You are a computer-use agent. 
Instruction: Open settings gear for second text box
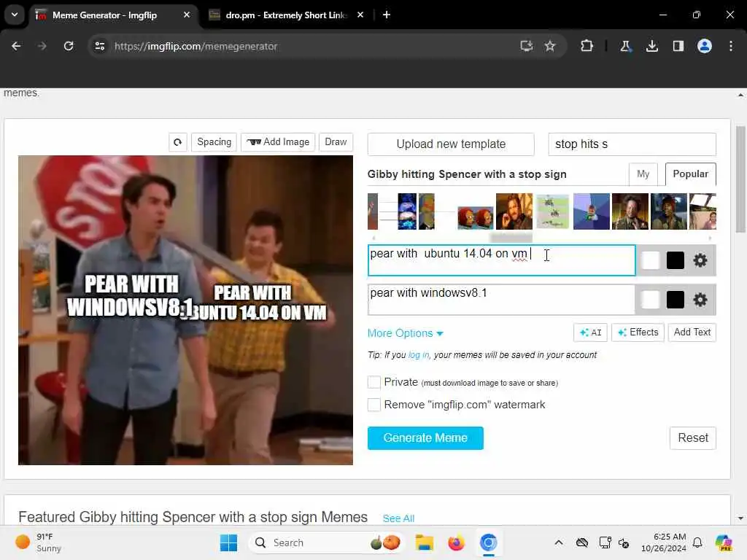pos(700,300)
